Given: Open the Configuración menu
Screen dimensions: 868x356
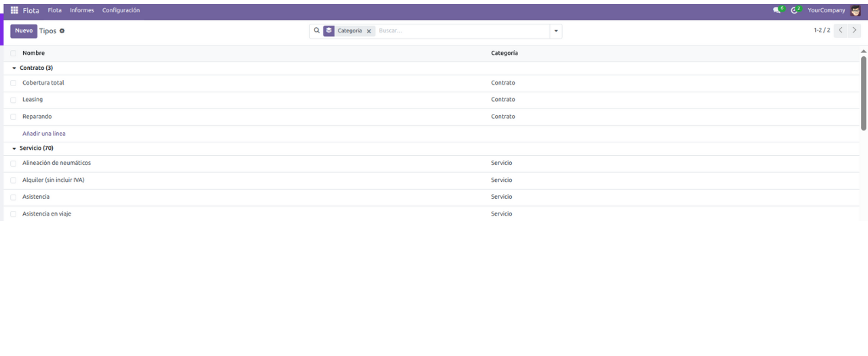Looking at the screenshot, I should click(121, 10).
